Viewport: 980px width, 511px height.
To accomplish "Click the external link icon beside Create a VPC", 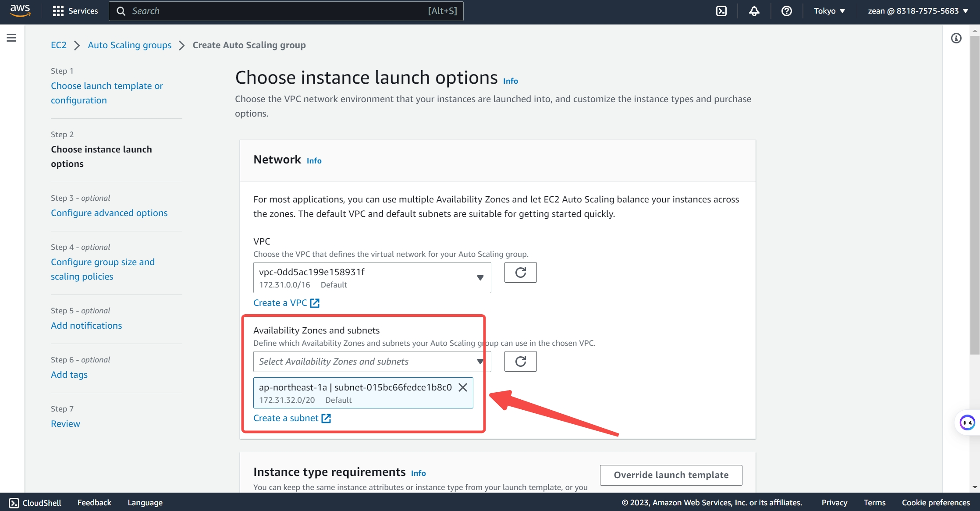I will click(315, 303).
